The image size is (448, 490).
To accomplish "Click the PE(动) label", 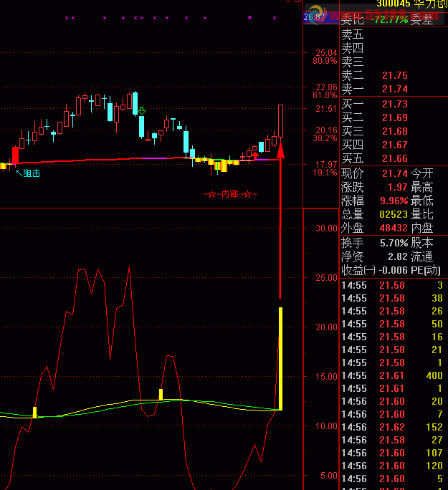I will [426, 270].
